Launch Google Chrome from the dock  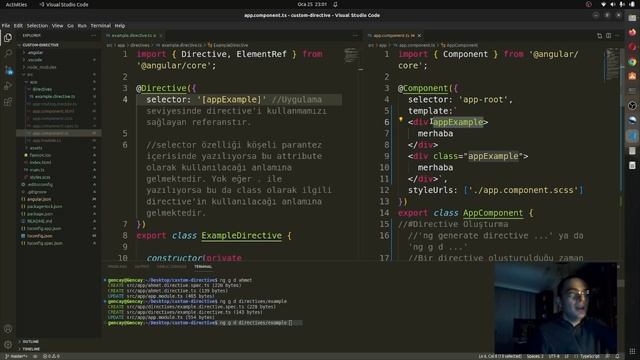(x=632, y=62)
